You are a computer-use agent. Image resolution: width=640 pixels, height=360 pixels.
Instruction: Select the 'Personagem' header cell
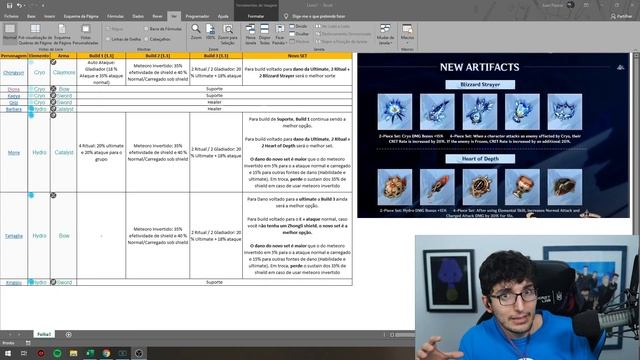[x=13, y=56]
